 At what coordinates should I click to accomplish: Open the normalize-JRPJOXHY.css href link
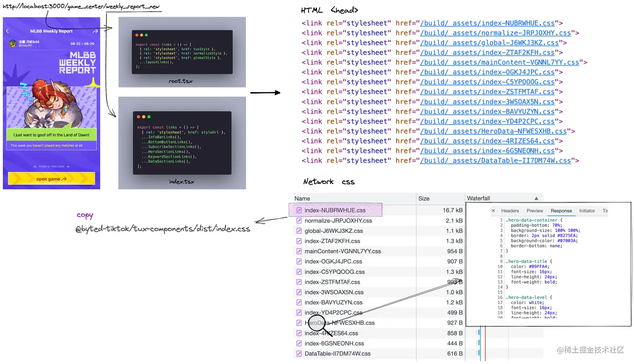tap(496, 33)
